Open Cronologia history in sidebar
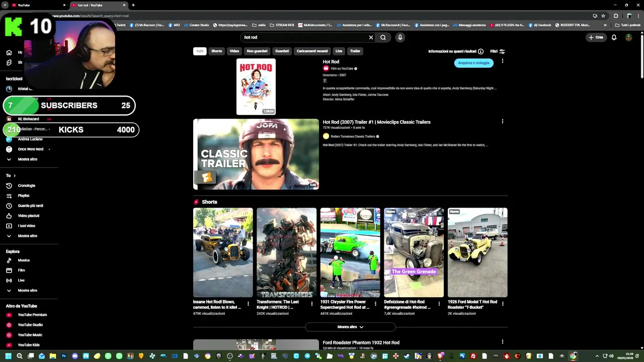644x362 pixels. click(x=28, y=186)
